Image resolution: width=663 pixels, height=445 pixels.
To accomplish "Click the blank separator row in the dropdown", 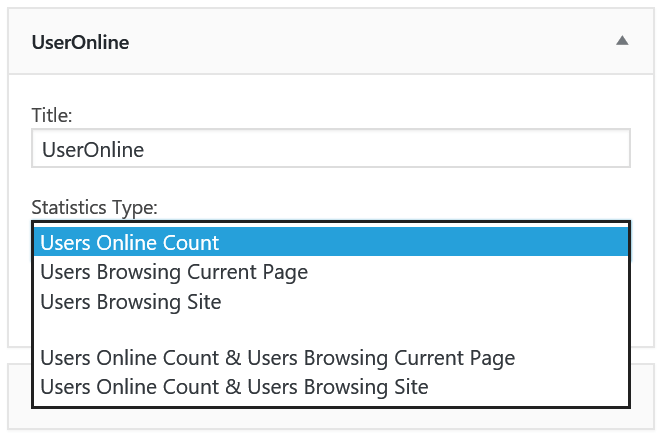I will tap(331, 330).
